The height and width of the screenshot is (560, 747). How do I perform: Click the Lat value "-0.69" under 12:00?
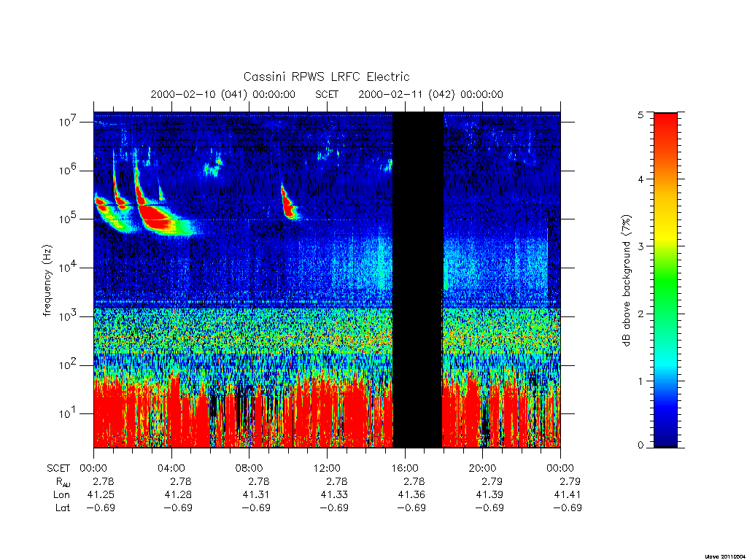click(334, 507)
